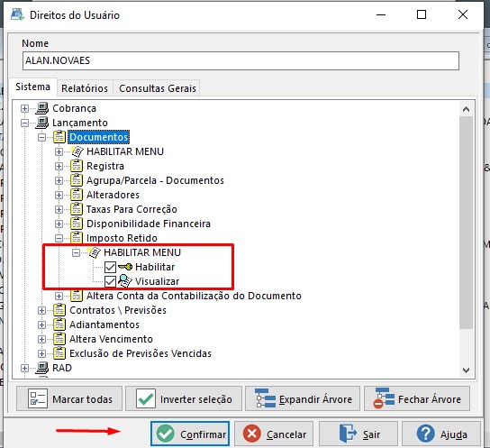The height and width of the screenshot is (448, 490).
Task: Click the key icon beside Habilitar
Action: tap(125, 267)
